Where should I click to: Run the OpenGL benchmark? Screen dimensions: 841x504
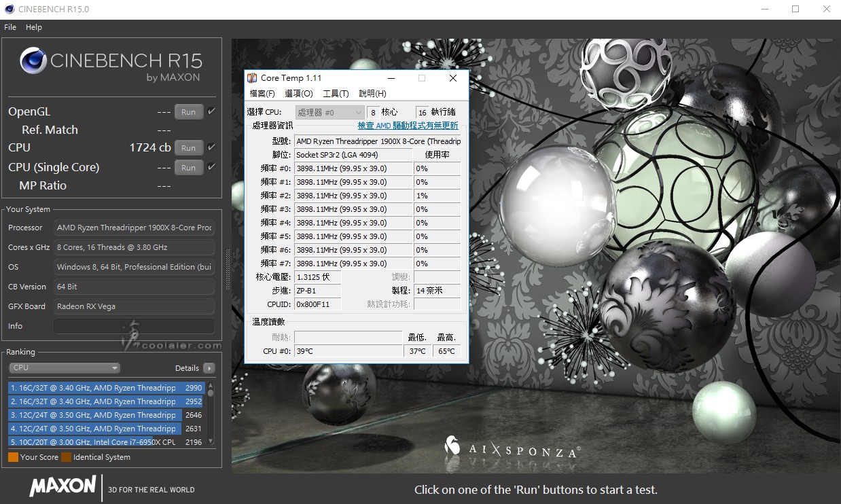point(189,112)
